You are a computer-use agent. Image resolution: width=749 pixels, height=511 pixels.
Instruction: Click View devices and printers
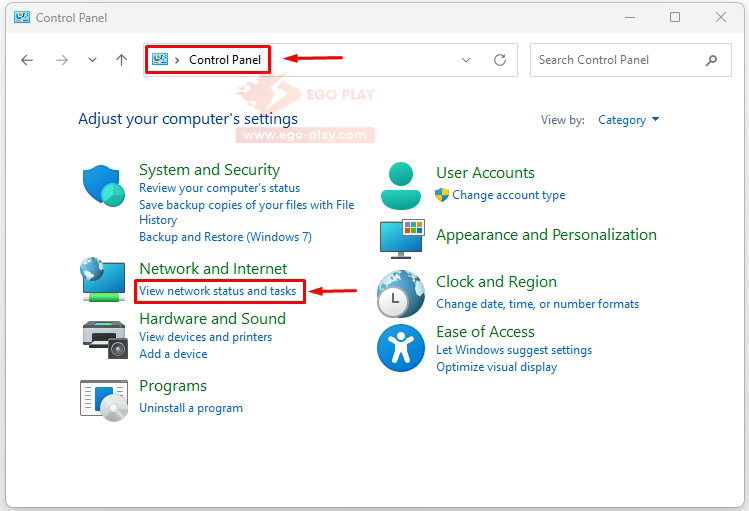coord(205,337)
